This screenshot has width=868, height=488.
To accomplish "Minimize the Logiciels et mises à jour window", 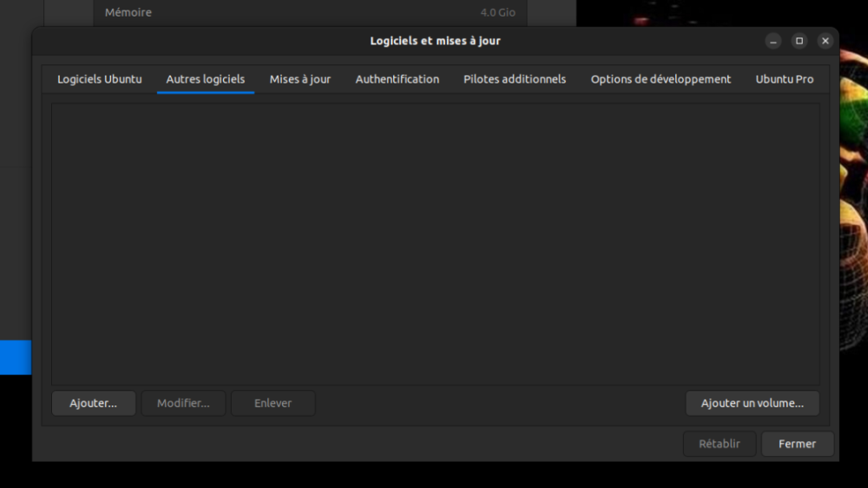I will (x=773, y=41).
